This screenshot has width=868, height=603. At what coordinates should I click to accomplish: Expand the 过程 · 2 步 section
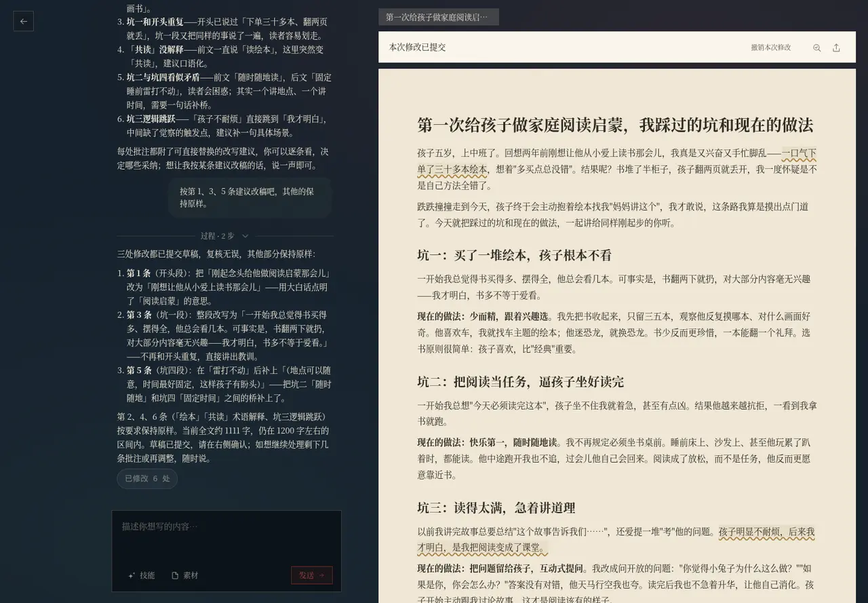(x=225, y=236)
